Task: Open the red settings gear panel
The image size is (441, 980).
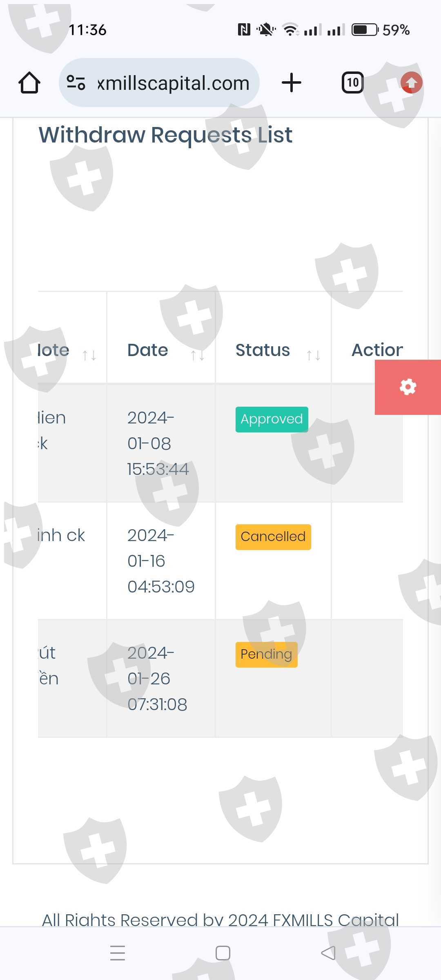Action: [x=408, y=387]
